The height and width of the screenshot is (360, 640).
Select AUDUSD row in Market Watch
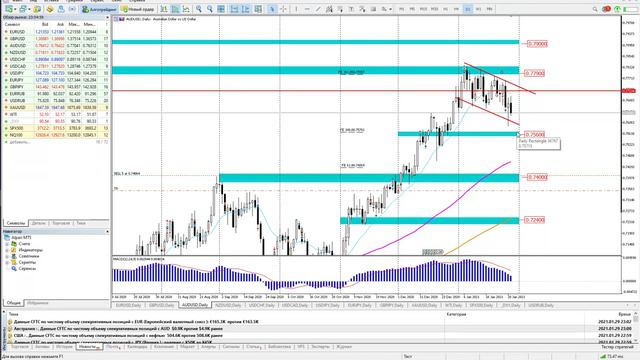[56, 45]
